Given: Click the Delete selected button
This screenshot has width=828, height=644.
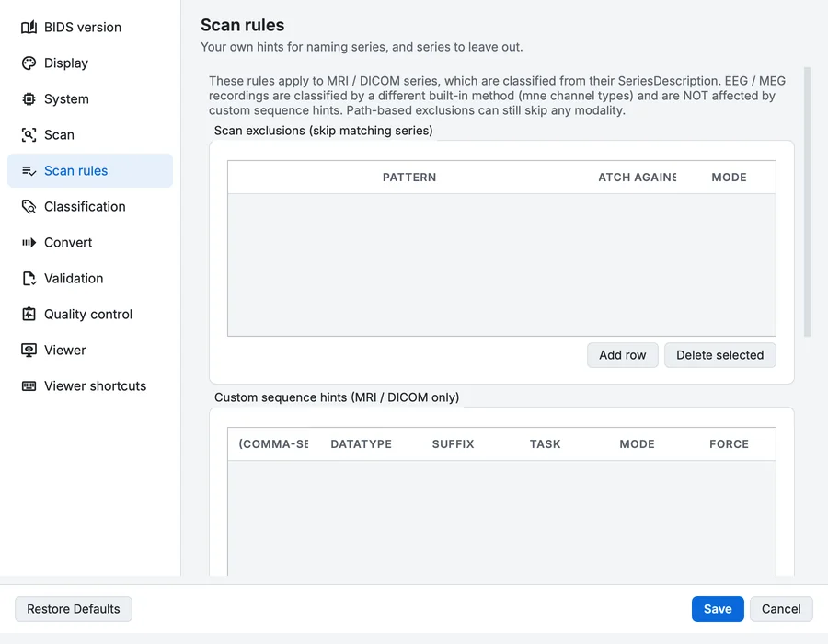Looking at the screenshot, I should [719, 355].
